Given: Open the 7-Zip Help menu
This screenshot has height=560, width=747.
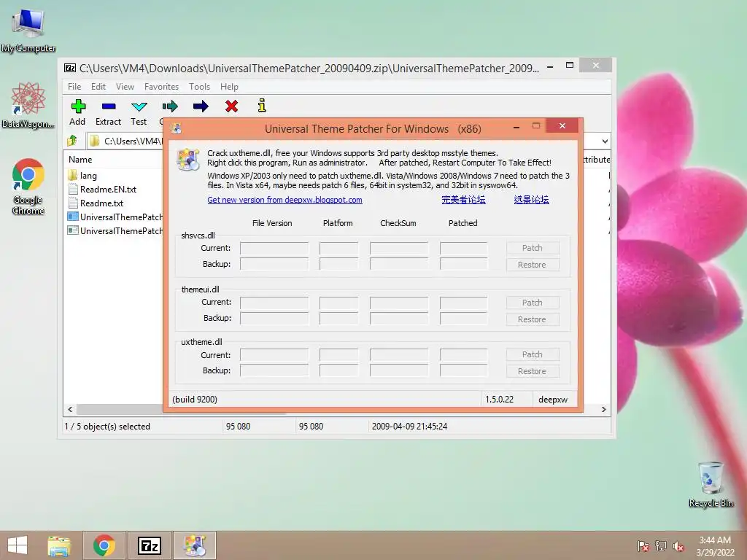Looking at the screenshot, I should pyautogui.click(x=229, y=87).
